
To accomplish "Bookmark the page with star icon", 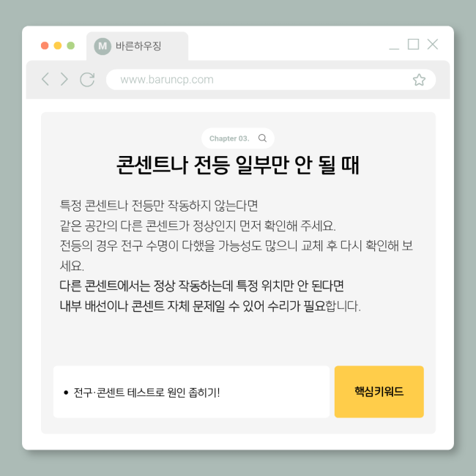I will 419,80.
